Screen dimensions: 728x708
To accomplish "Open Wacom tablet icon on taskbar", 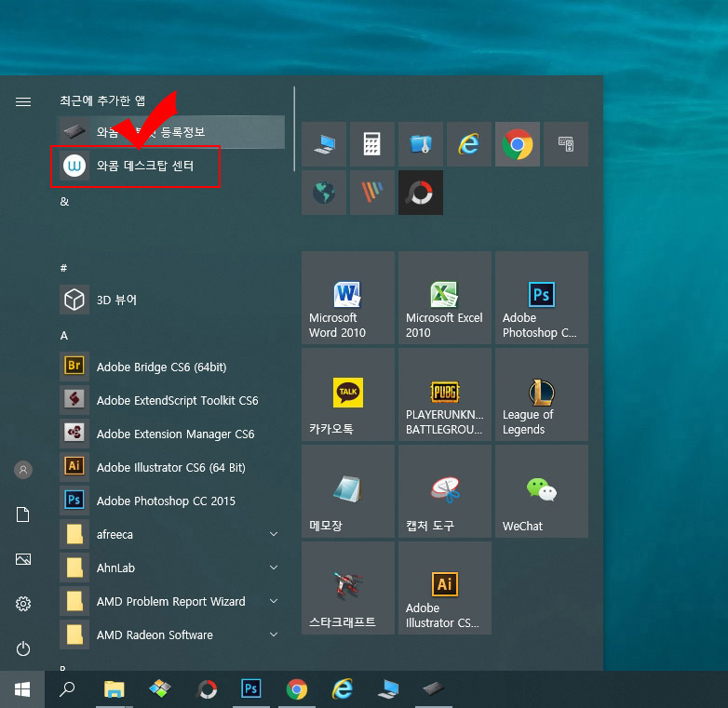I will tap(434, 689).
